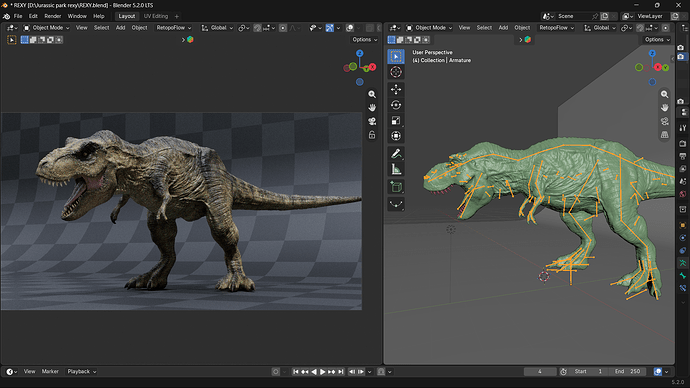The width and height of the screenshot is (690, 388).
Task: Set selection mode to extend in left viewport
Action: [x=33, y=40]
